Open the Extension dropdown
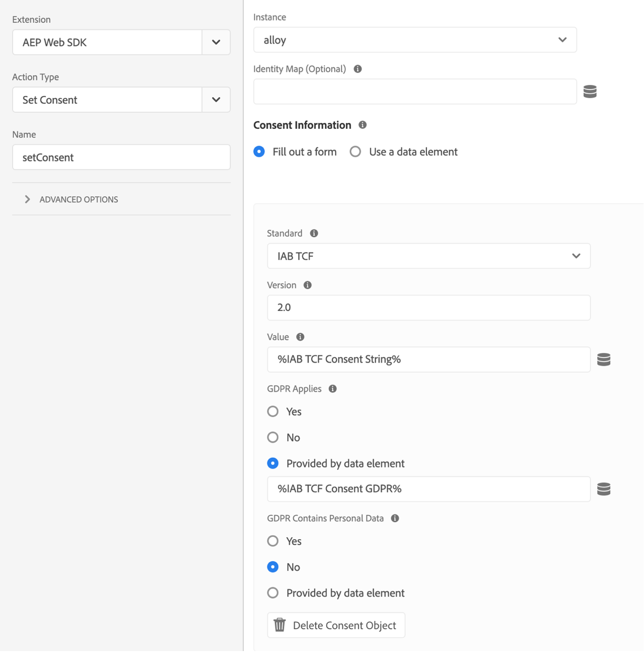 pos(216,42)
